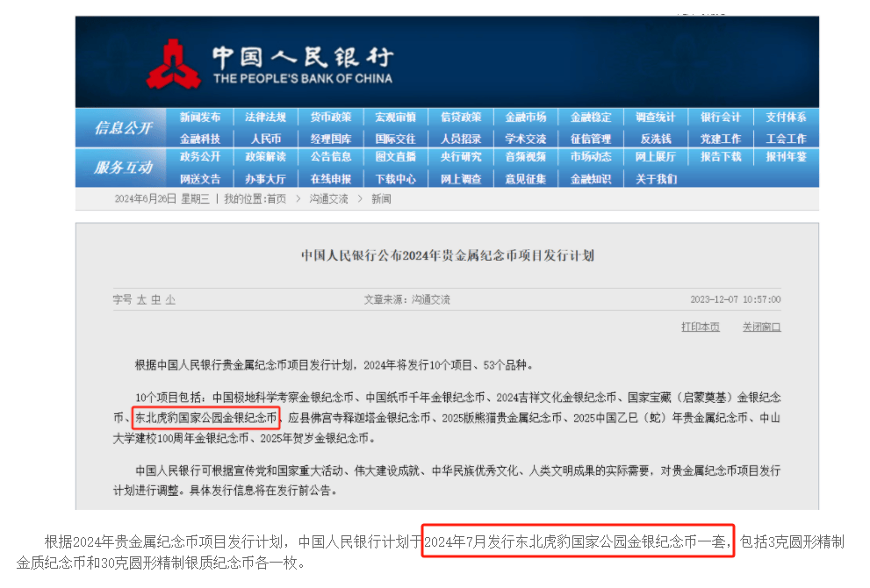Open the 央行研究 menu item

[461, 157]
